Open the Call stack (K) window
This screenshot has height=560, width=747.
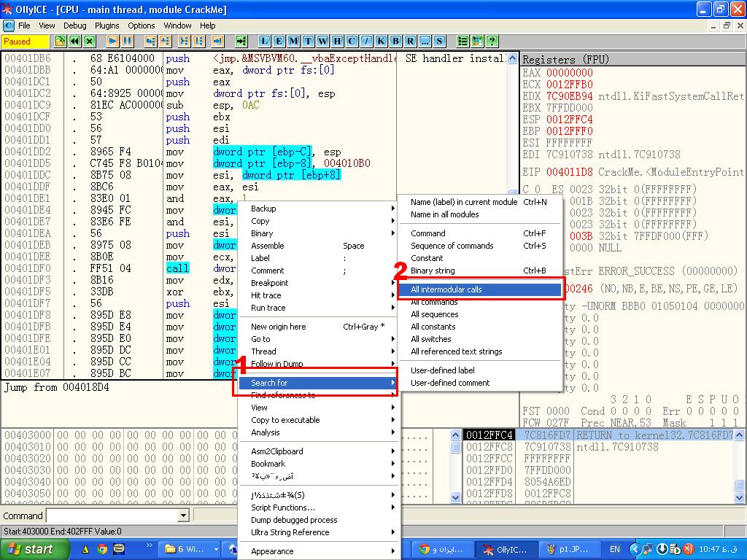(381, 42)
